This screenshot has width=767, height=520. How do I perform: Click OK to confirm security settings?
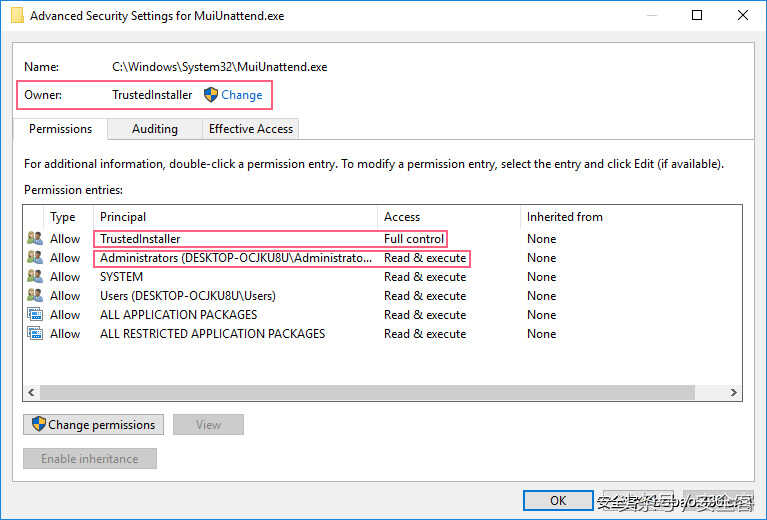[x=558, y=500]
